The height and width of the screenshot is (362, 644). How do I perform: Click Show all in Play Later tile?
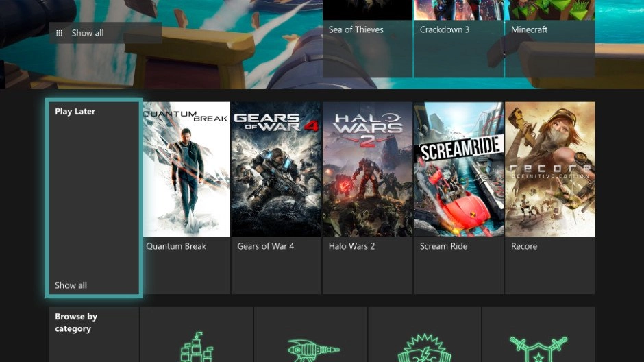tap(71, 285)
